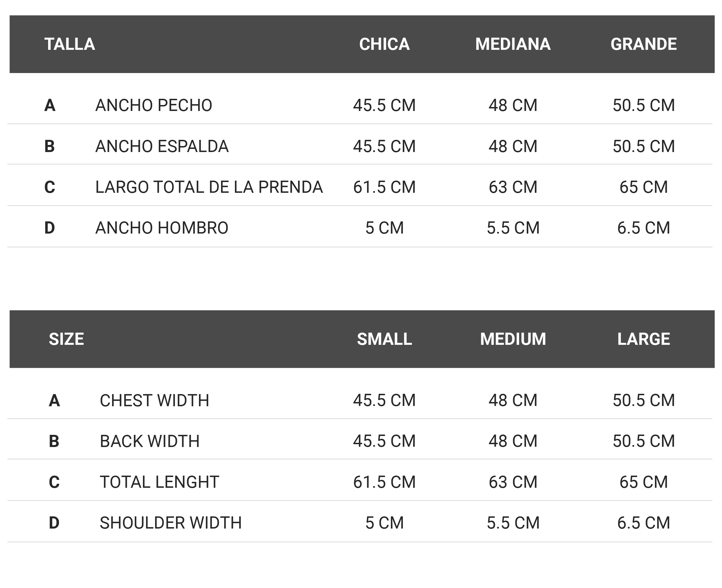Click 63 CM in the TOTAL LENGHT row
Image resolution: width=722 pixels, height=588 pixels.
coord(513,482)
